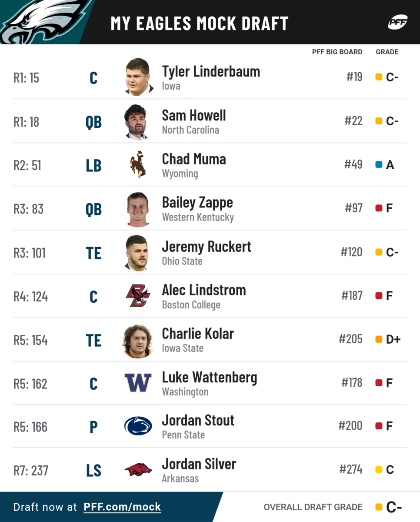Click the Washington W logo
Image resolution: width=420 pixels, height=522 pixels.
[x=138, y=383]
